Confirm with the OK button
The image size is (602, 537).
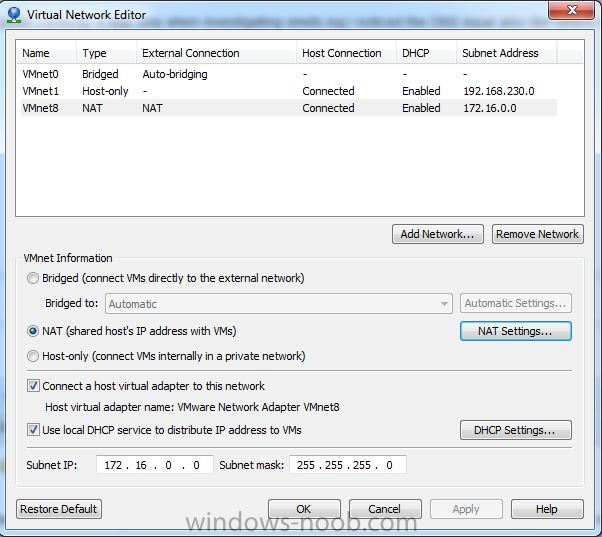click(304, 509)
